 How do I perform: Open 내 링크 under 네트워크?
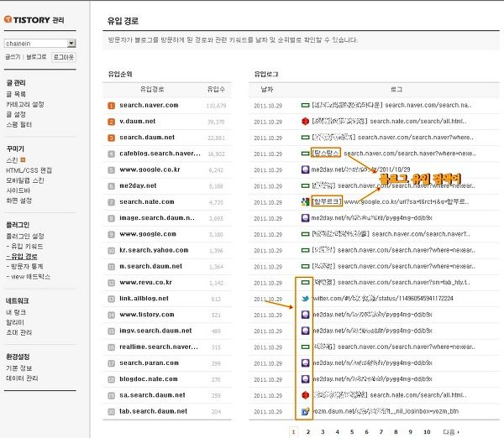16,312
